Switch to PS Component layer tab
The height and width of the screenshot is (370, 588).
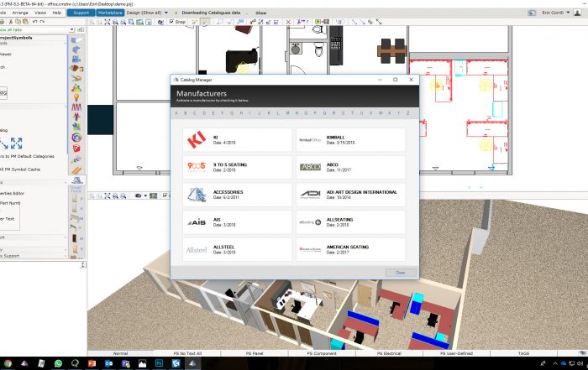click(322, 353)
